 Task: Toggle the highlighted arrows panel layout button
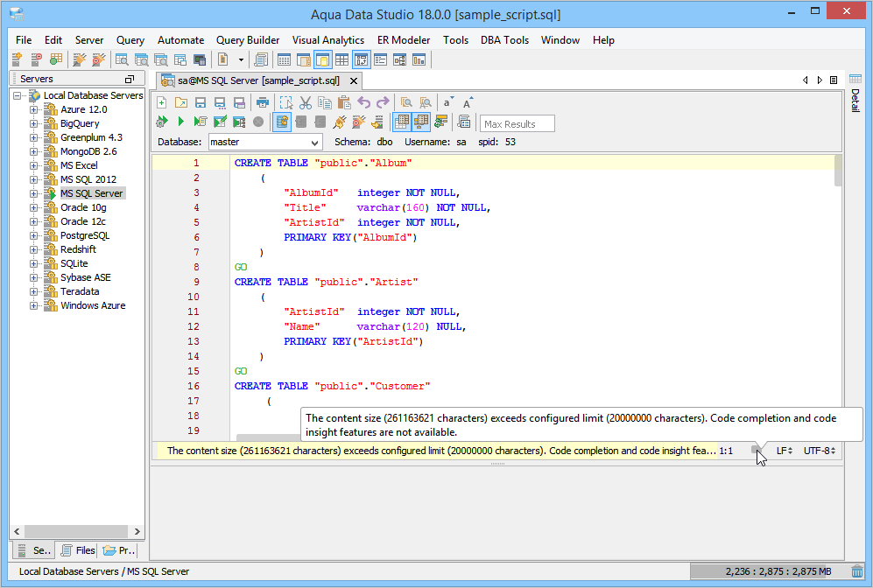(x=362, y=59)
